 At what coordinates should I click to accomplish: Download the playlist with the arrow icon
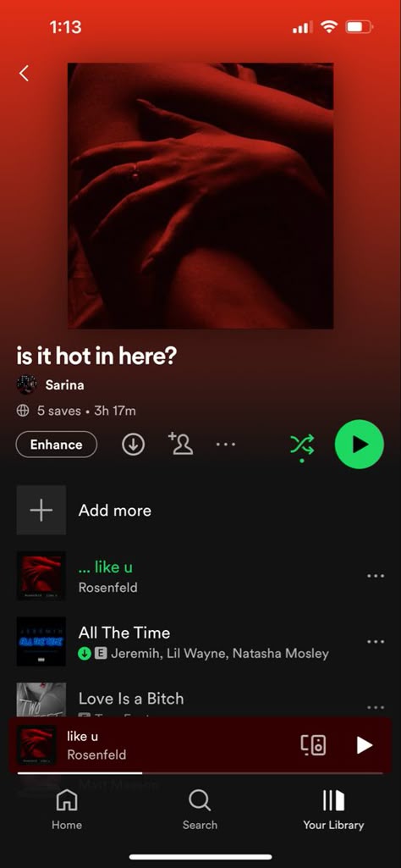133,445
